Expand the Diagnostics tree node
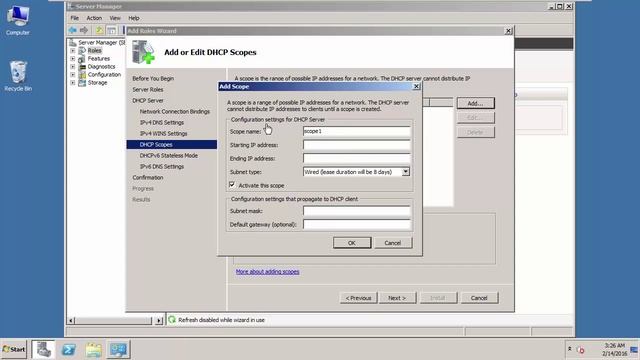Image resolution: width=640 pixels, height=360 pixels. (73, 67)
